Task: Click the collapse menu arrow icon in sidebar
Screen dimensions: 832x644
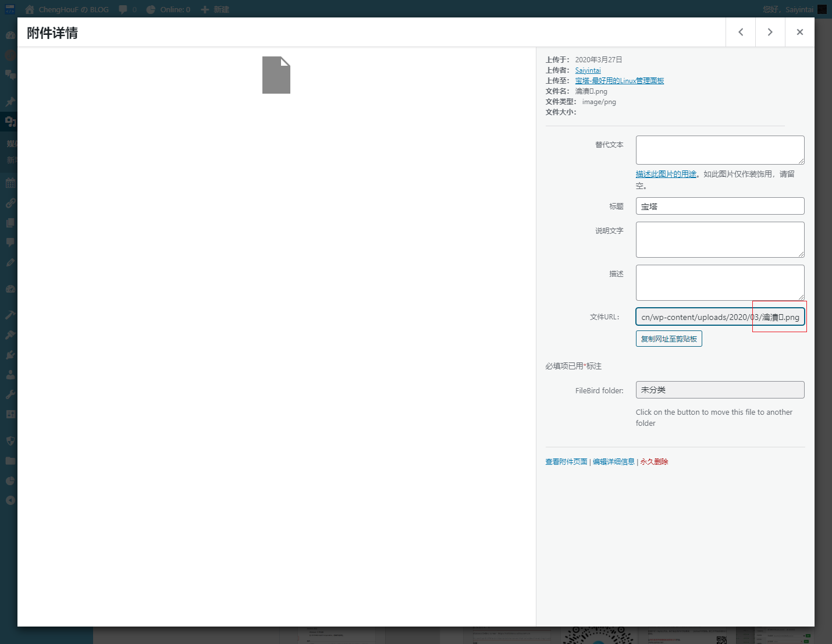Action: (10, 500)
